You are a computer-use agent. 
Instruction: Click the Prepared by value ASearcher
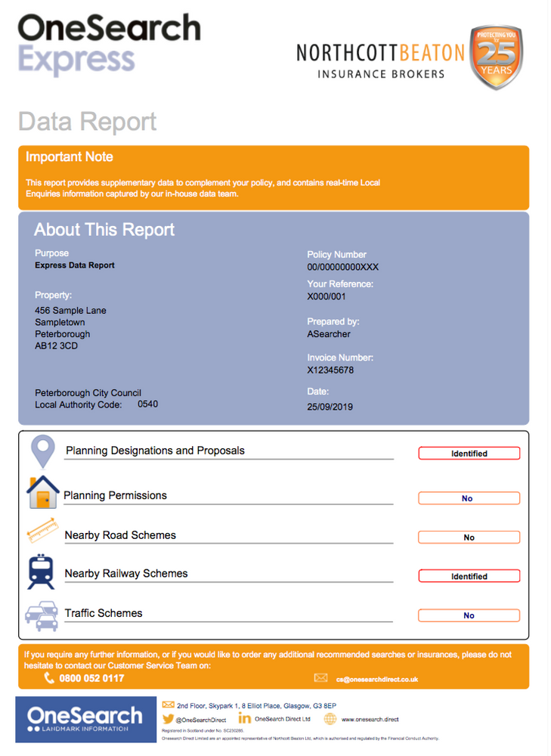point(329,333)
